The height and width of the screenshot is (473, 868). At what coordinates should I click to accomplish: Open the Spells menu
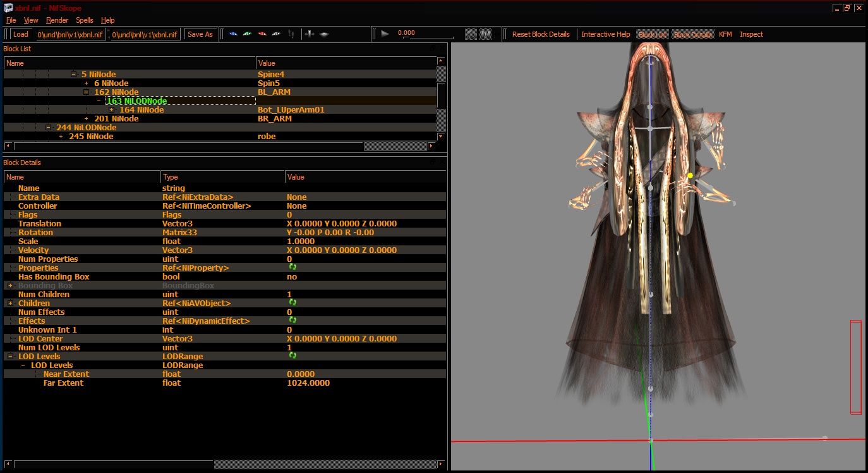(x=85, y=20)
